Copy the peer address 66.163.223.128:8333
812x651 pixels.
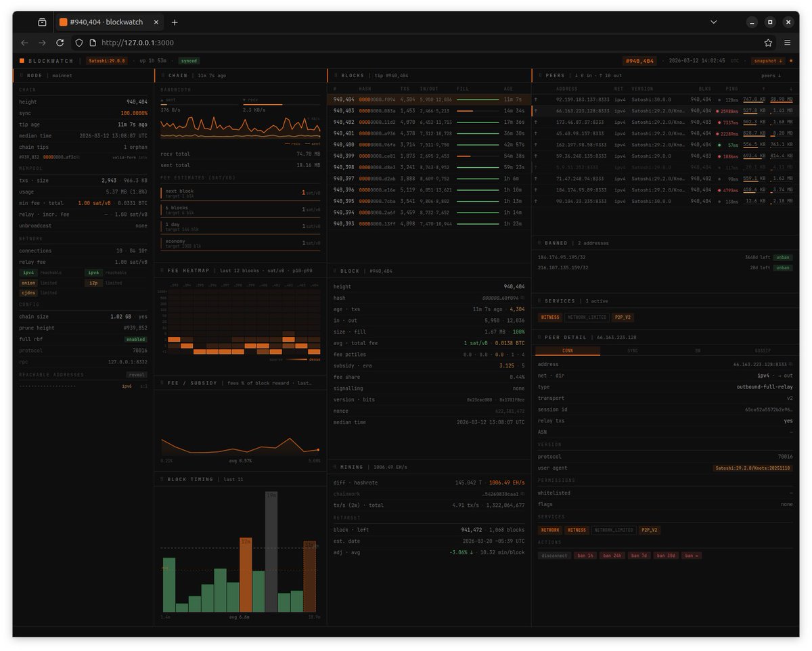pos(790,364)
